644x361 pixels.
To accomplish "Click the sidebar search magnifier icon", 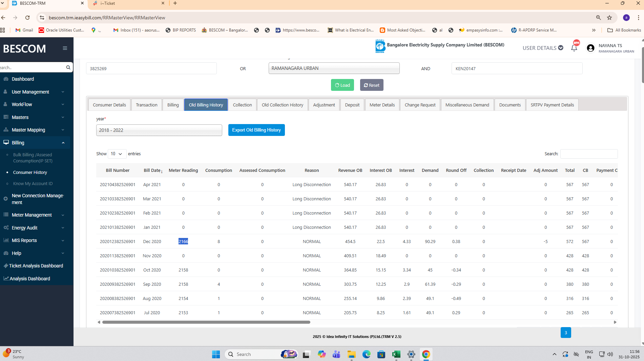I will click(x=68, y=67).
